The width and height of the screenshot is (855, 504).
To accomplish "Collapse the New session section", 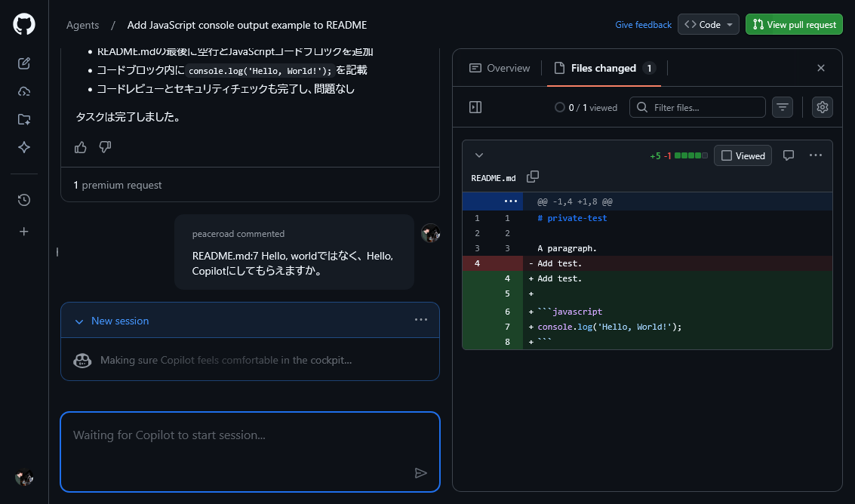I will (x=79, y=321).
